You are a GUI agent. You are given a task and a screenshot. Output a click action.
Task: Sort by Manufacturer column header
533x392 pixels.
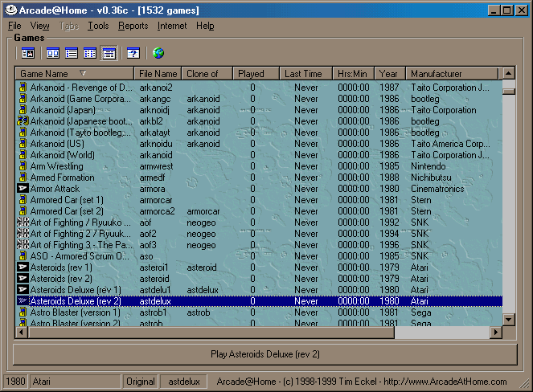(x=452, y=73)
